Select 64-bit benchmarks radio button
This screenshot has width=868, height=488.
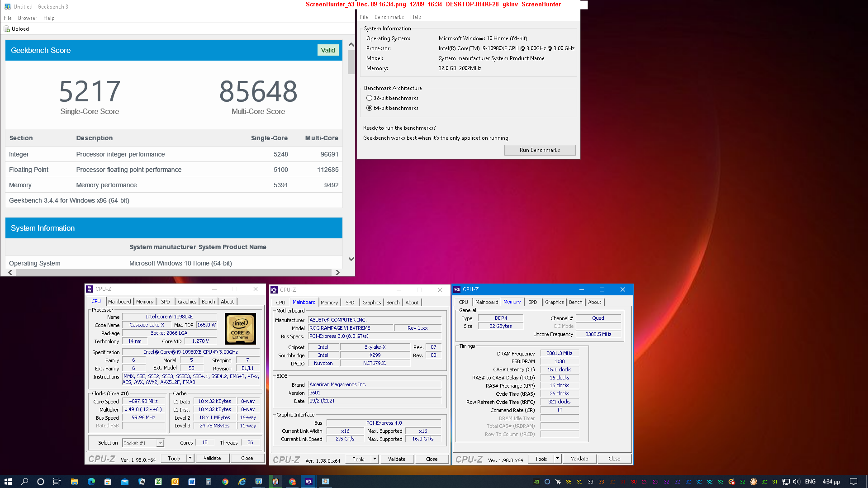pos(369,108)
